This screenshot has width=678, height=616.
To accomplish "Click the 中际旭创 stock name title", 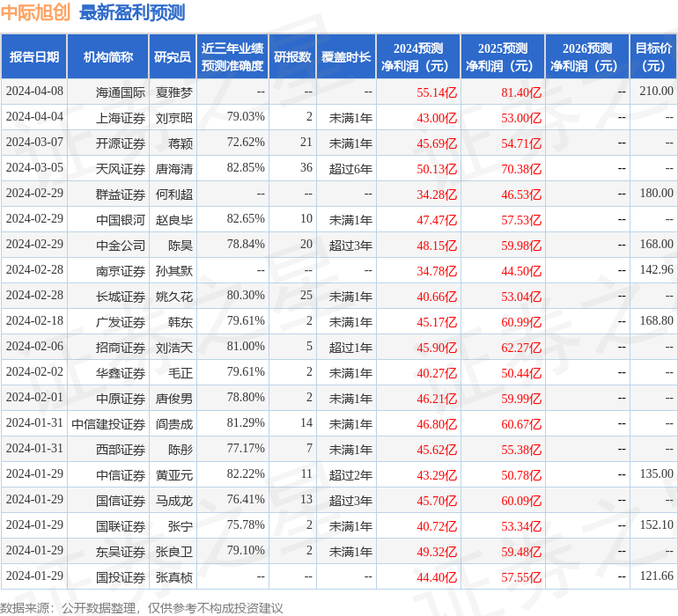I will click(x=36, y=13).
